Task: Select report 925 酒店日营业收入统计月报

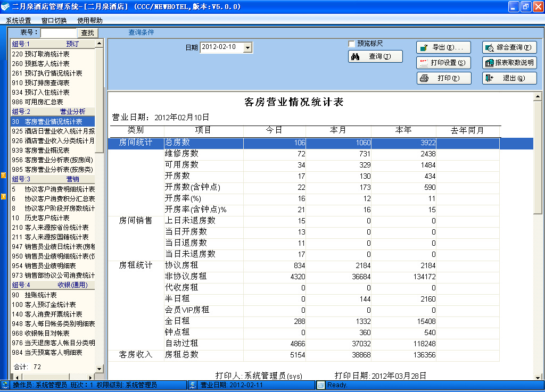Action: [53, 131]
